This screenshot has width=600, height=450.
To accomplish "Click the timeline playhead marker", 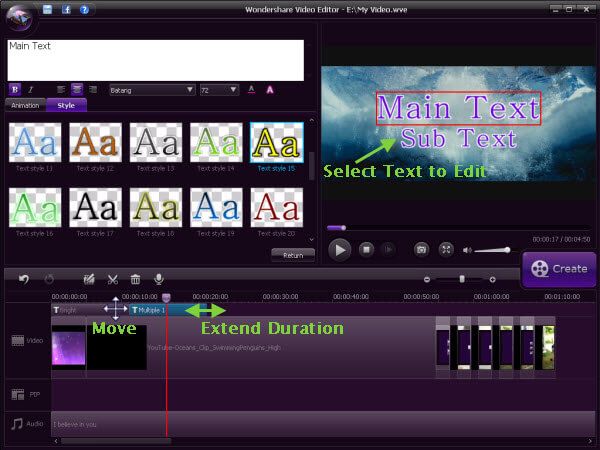I will (166, 297).
